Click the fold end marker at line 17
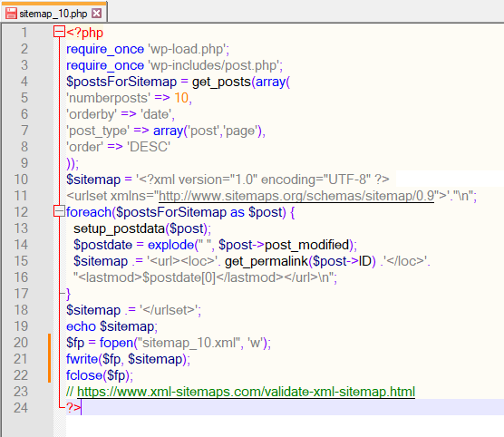The image size is (504, 437). tap(63, 293)
